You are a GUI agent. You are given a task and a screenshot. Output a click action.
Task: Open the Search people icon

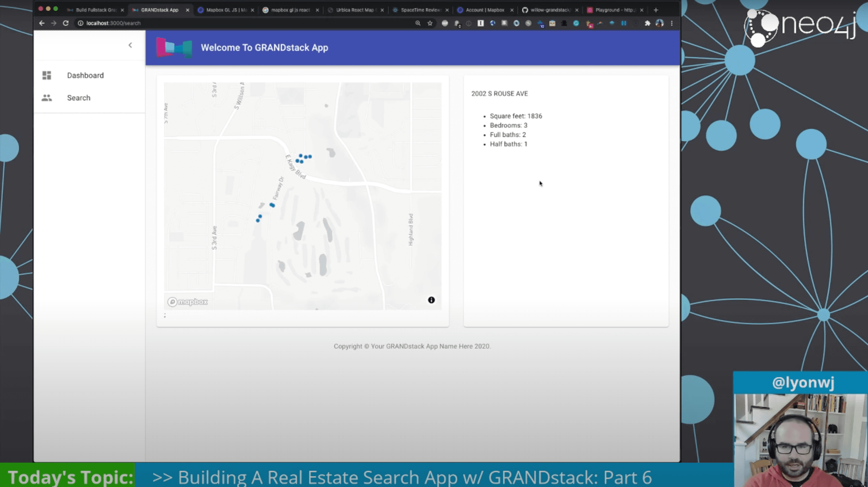tap(46, 98)
